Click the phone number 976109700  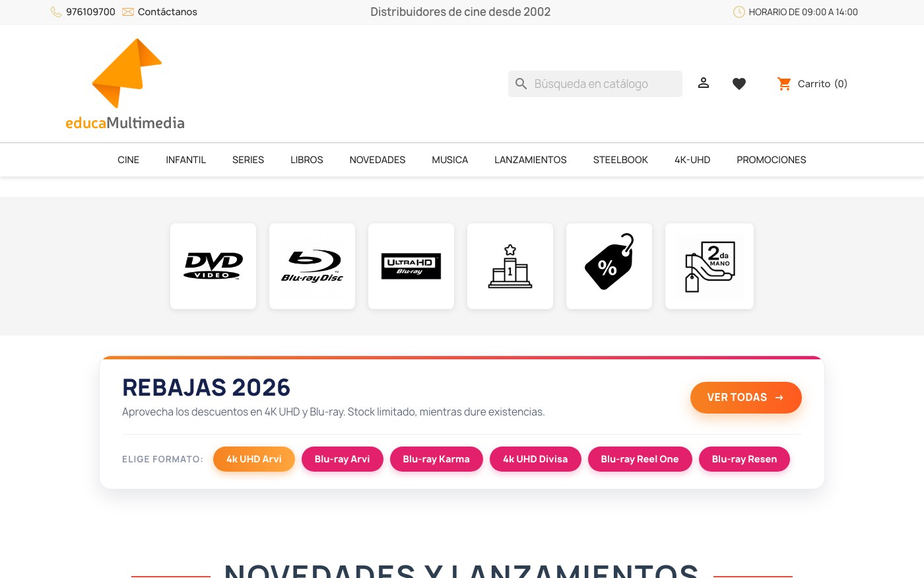coord(90,12)
